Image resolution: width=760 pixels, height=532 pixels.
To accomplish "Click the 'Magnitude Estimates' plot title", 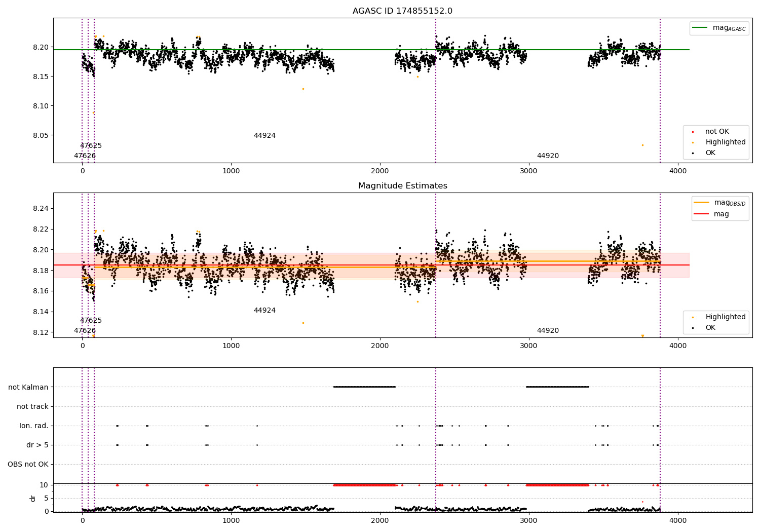I will (x=402, y=186).
